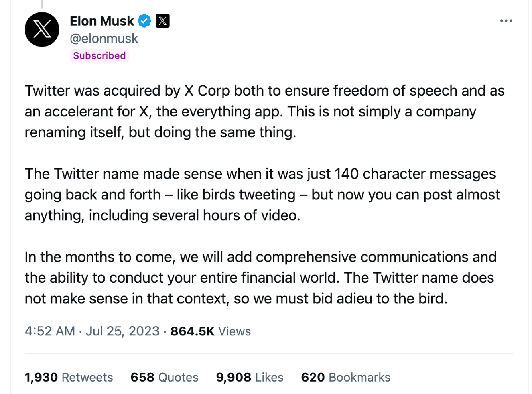Click the phrase "the everything app"
Image resolution: width=532 pixels, height=394 pixels.
(x=219, y=111)
